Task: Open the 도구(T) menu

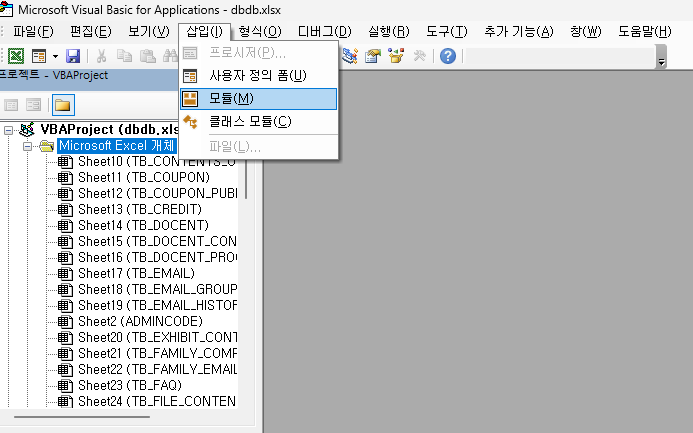Action: 447,31
